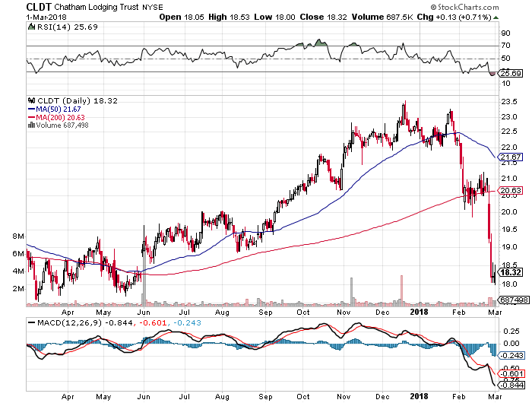This screenshot has width=532, height=403.
Task: Click the blue 21.67 MA(50) price tag
Action: 511,157
